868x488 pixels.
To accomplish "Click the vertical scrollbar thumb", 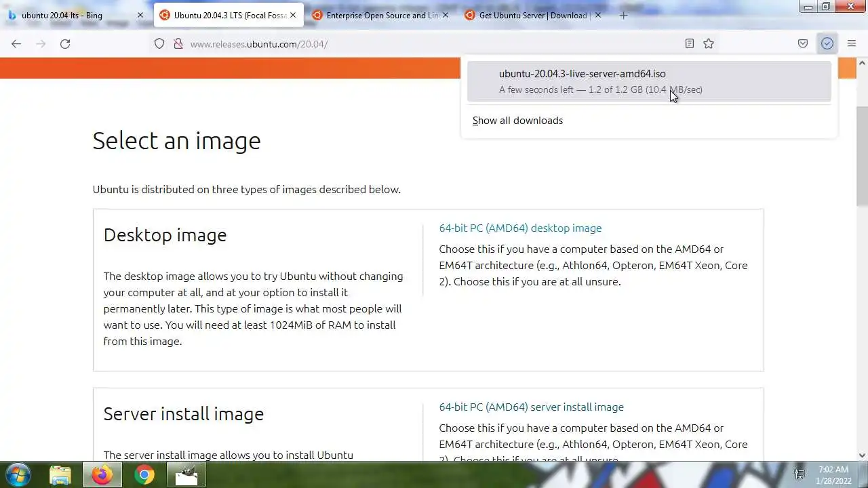I will pyautogui.click(x=863, y=156).
